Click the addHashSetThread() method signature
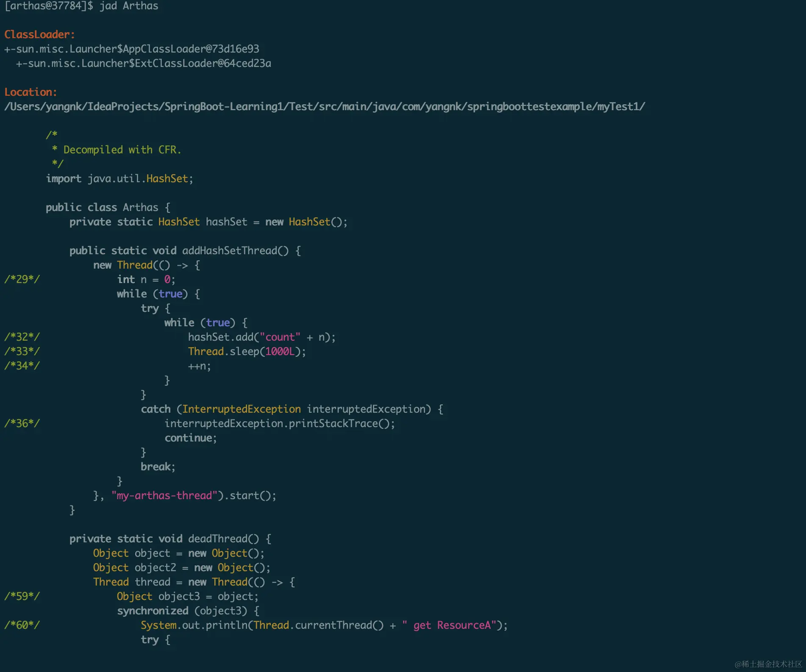The height and width of the screenshot is (672, 806). point(185,250)
